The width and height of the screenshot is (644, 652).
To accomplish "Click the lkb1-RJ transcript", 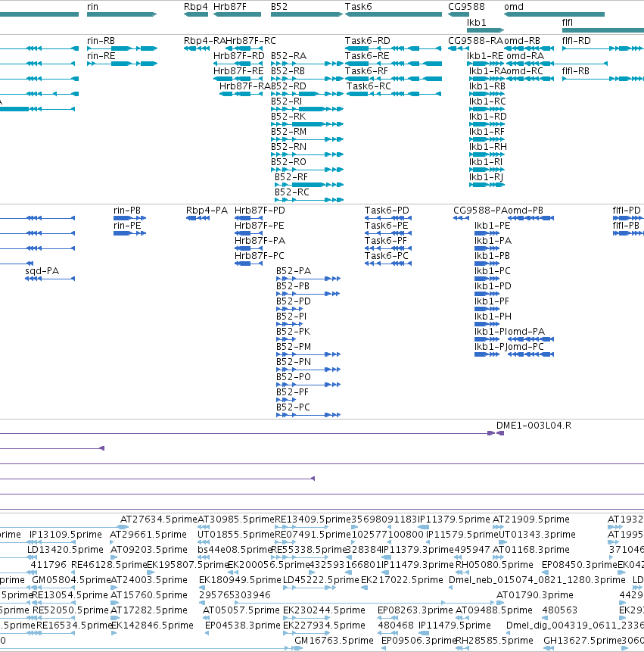I will (487, 185).
